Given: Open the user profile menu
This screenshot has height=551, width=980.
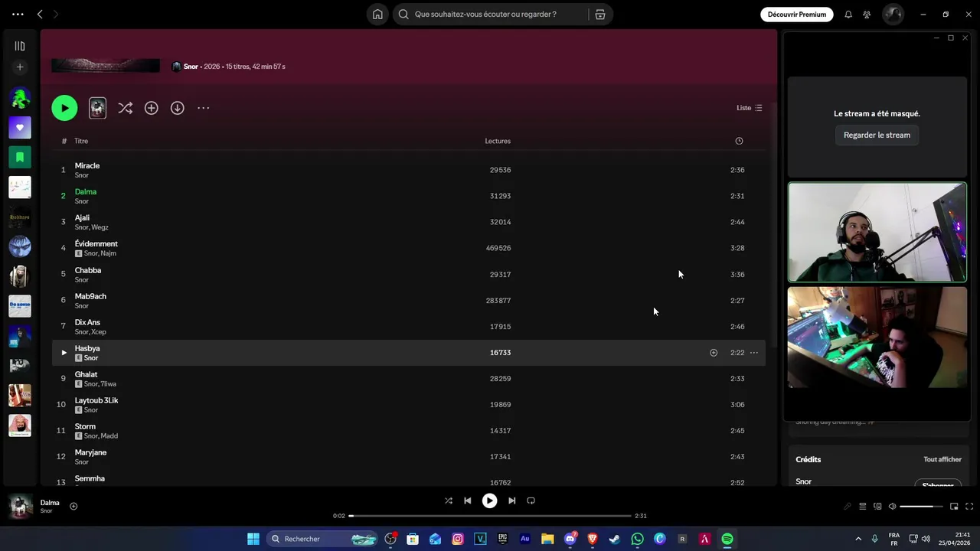Looking at the screenshot, I should point(893,15).
